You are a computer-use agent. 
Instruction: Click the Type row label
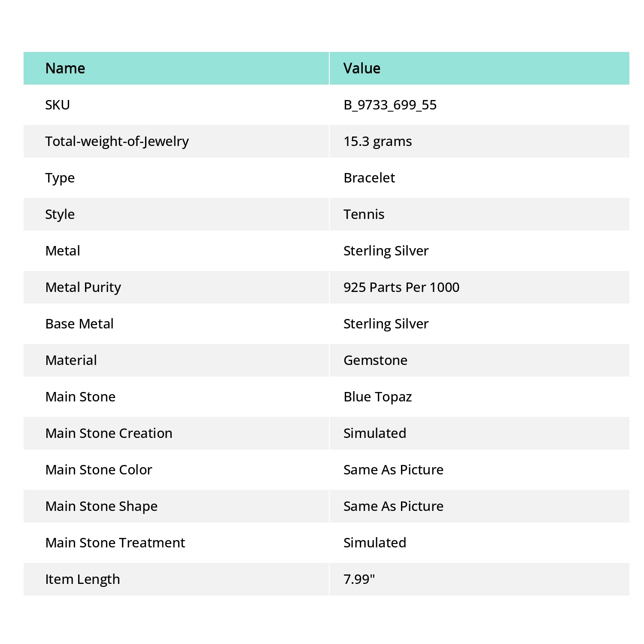point(60,178)
